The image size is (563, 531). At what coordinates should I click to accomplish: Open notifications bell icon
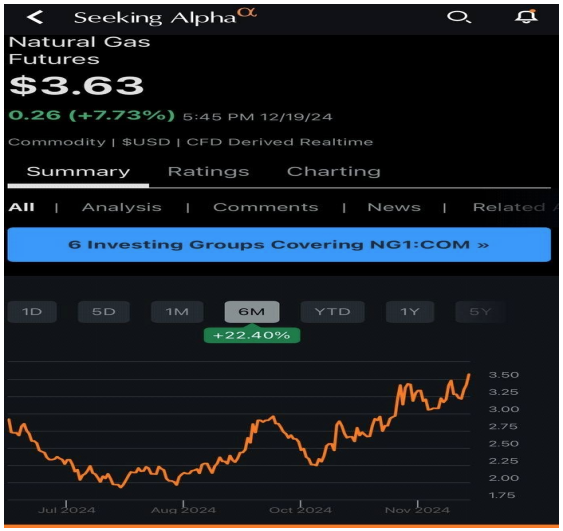coord(526,16)
